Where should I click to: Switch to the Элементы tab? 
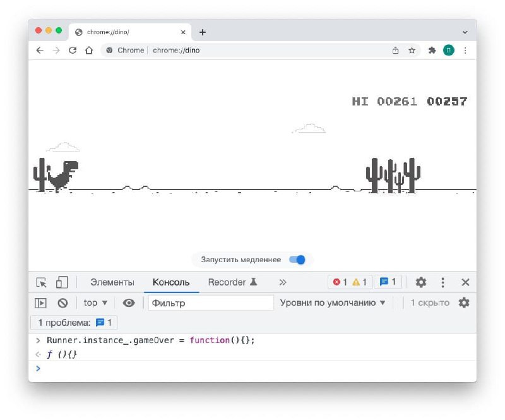pos(112,282)
